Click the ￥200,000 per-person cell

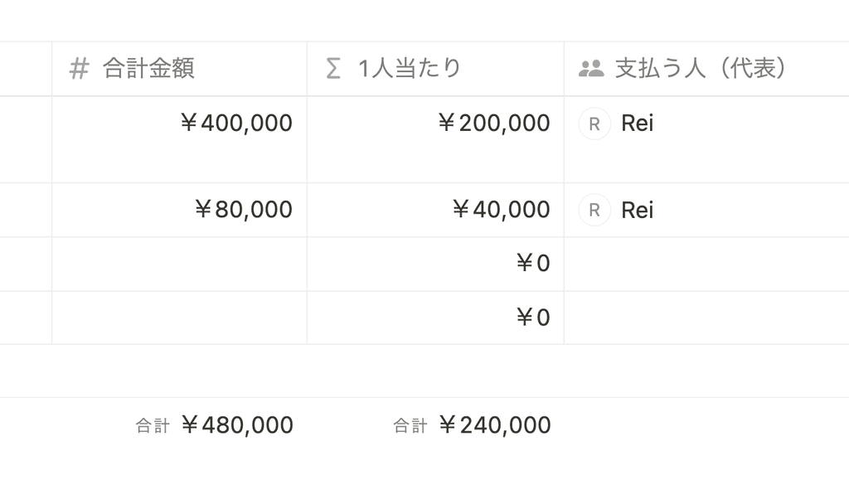pyautogui.click(x=435, y=139)
